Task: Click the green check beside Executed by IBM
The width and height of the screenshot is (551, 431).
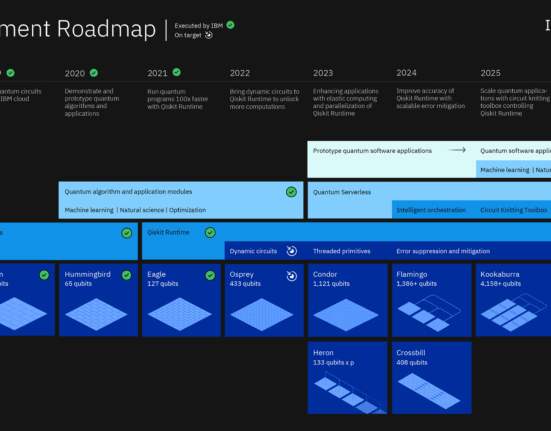Action: point(231,25)
